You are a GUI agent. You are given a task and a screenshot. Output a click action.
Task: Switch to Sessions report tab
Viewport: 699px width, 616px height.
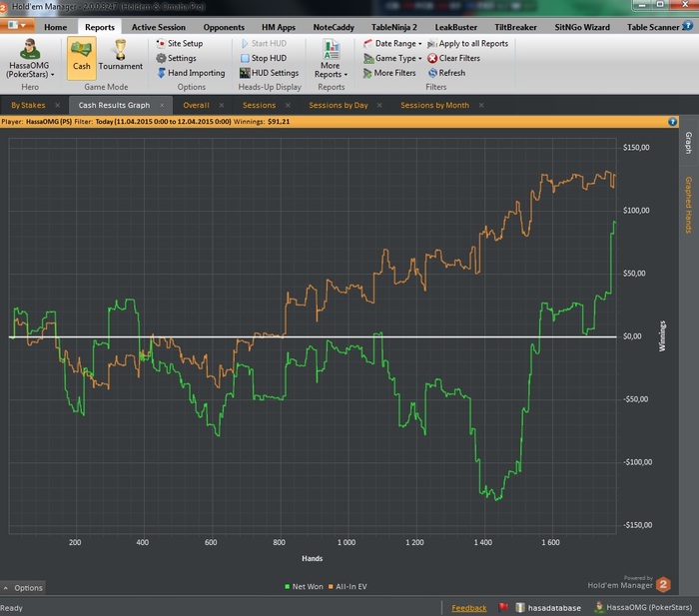(x=259, y=105)
